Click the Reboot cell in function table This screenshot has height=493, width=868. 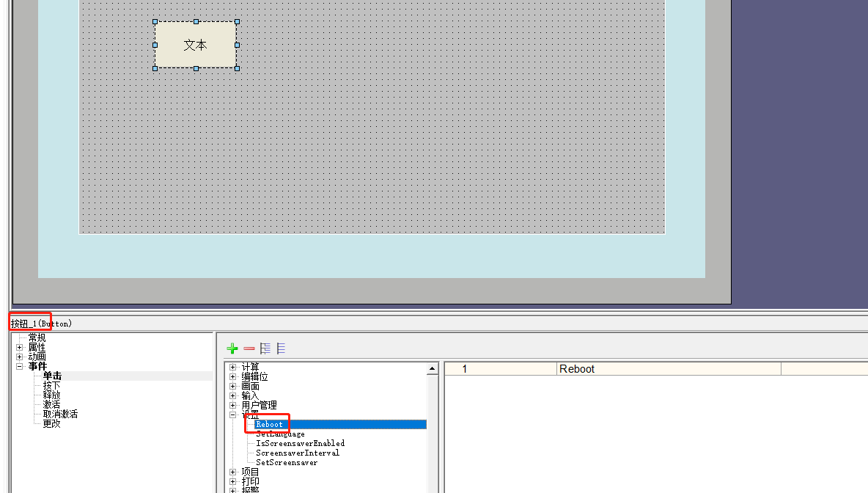coord(669,369)
